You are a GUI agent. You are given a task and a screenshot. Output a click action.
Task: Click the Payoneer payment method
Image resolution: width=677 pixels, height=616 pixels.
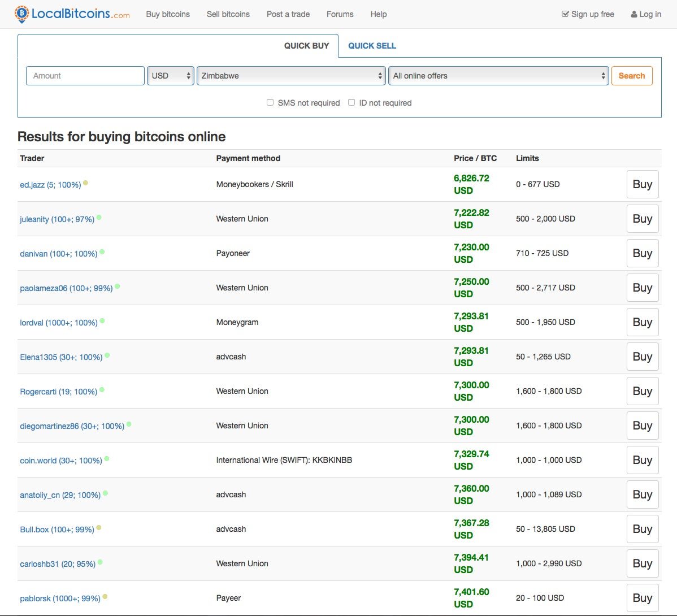pyautogui.click(x=233, y=253)
